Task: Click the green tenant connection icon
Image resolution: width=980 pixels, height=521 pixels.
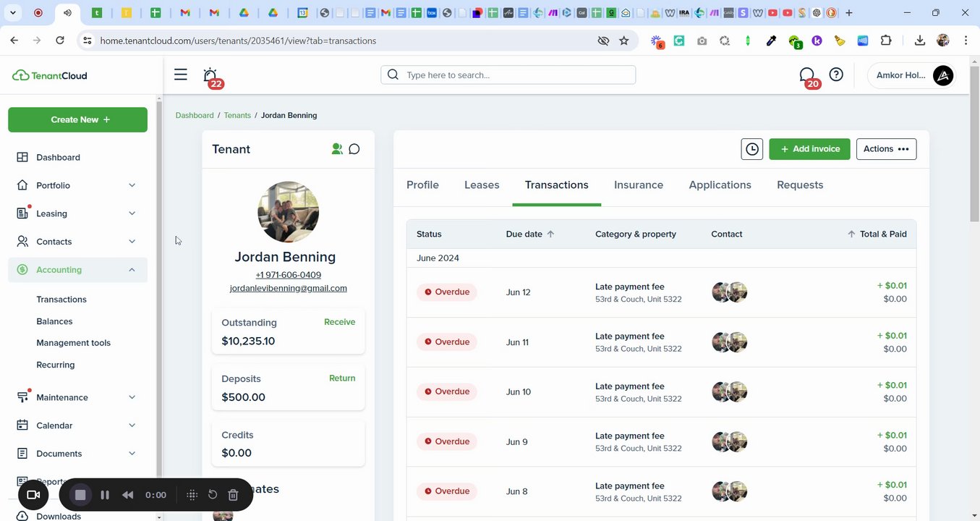Action: tap(337, 149)
